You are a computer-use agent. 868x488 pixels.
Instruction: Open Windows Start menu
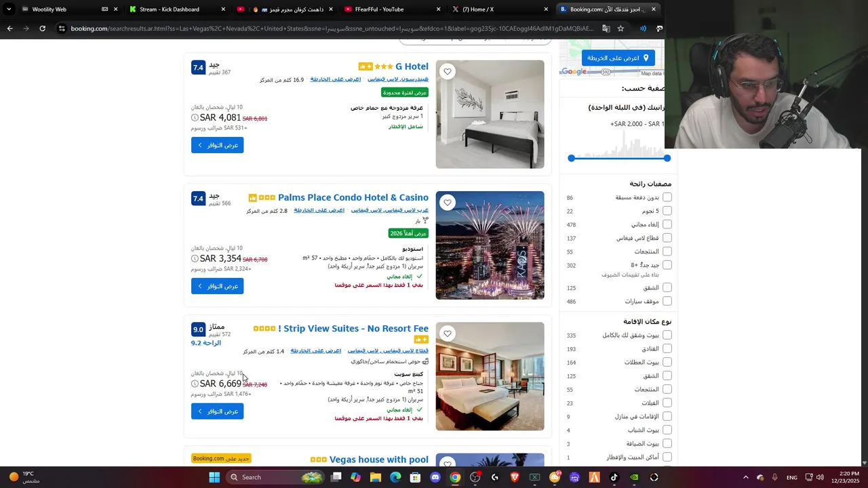click(x=214, y=477)
